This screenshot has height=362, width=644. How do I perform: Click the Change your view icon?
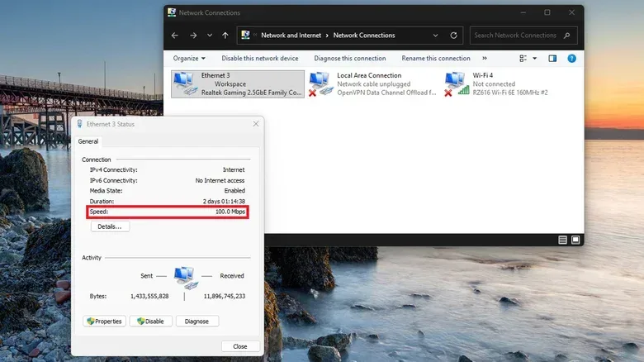coord(523,59)
